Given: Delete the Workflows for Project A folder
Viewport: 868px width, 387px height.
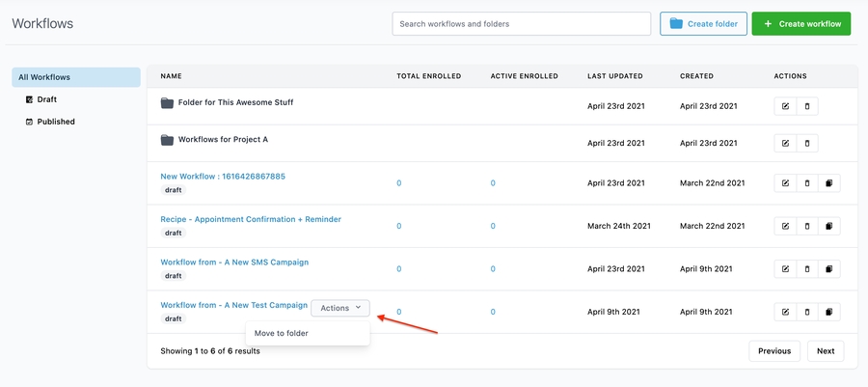Looking at the screenshot, I should point(807,143).
